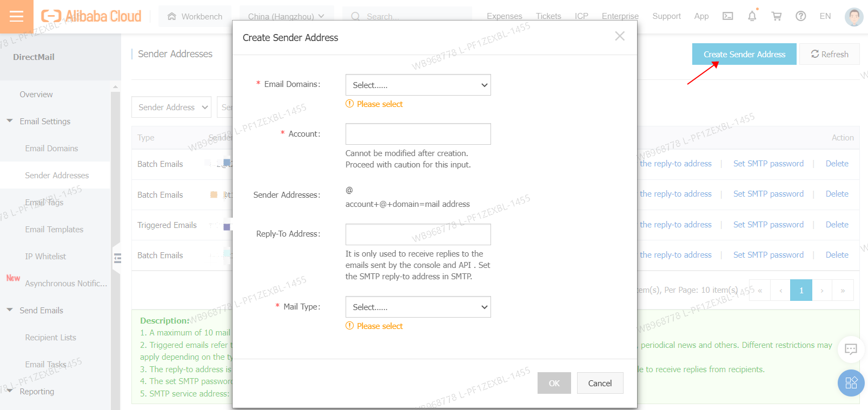
Task: Click the Account input field
Action: pos(418,134)
